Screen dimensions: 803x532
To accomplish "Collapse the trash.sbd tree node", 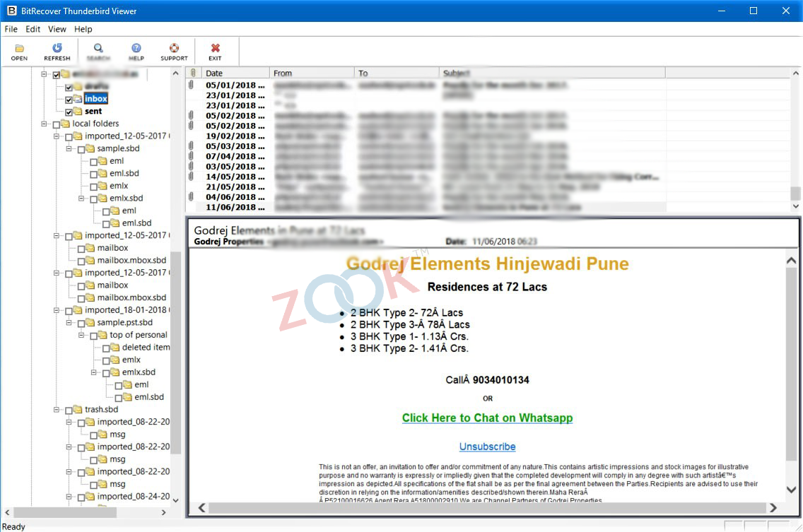I will click(57, 409).
